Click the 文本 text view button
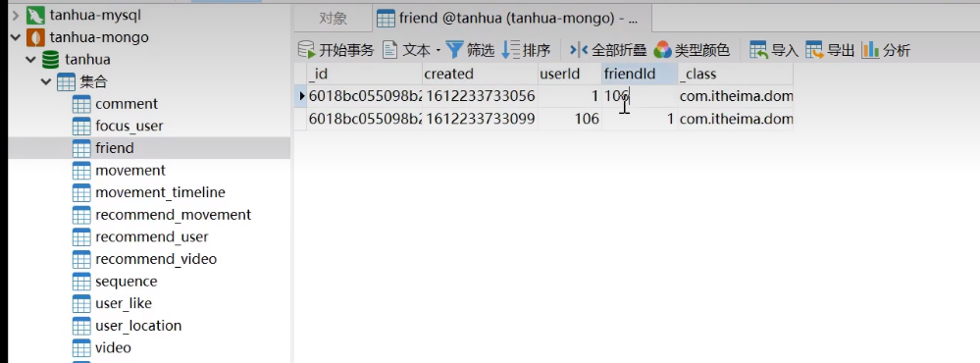980x363 pixels. click(x=407, y=50)
